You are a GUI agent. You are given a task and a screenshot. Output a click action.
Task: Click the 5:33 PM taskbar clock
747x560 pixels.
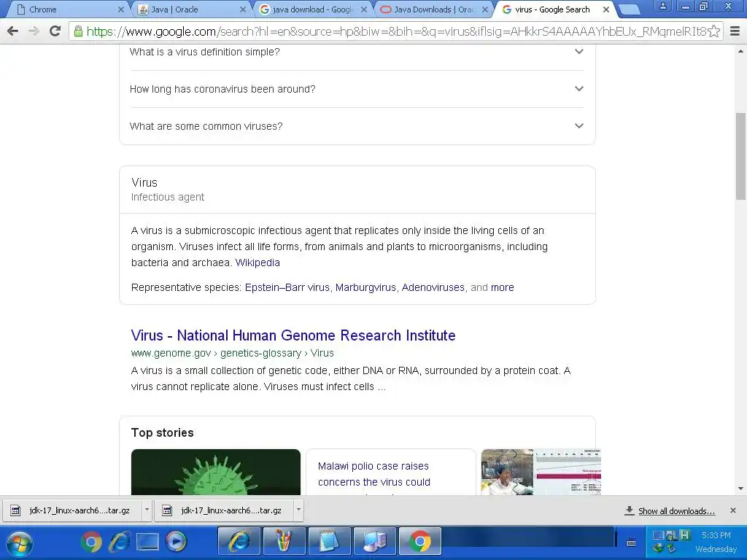point(716,535)
